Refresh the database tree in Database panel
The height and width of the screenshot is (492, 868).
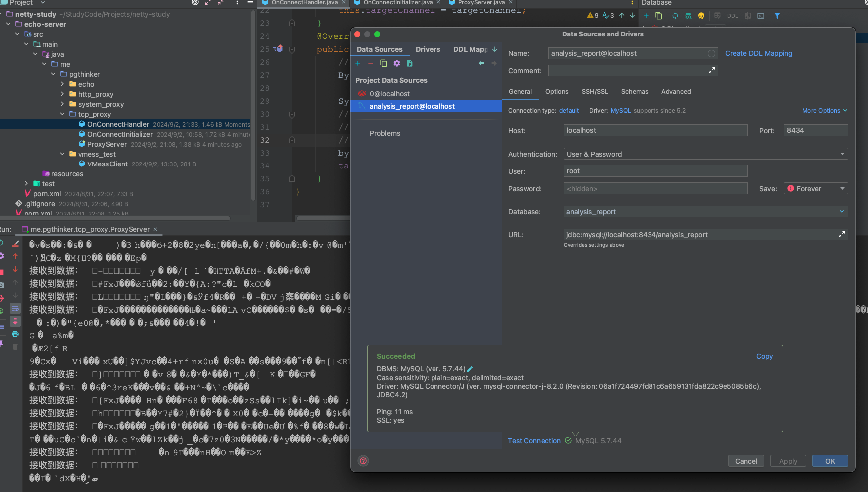[x=675, y=16]
